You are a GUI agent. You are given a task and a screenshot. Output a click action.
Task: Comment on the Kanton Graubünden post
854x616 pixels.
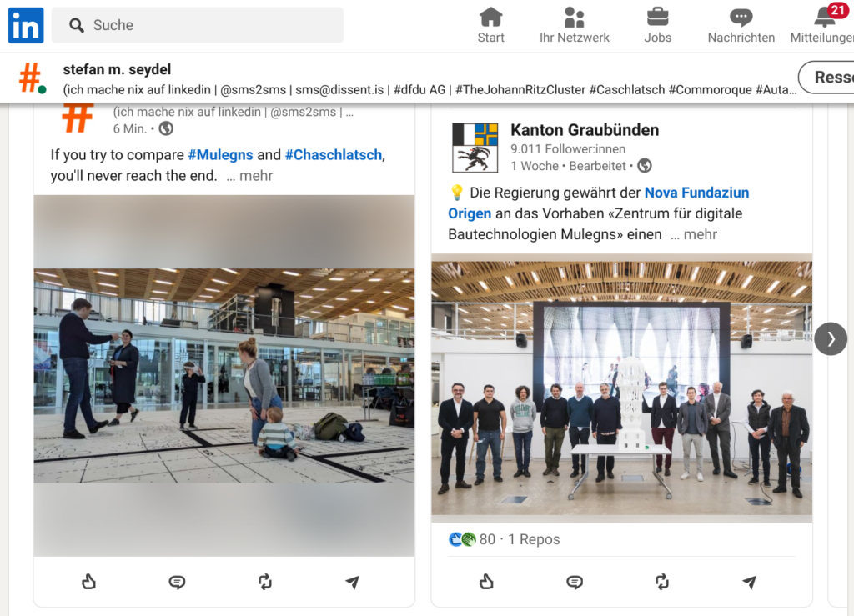coord(575,583)
